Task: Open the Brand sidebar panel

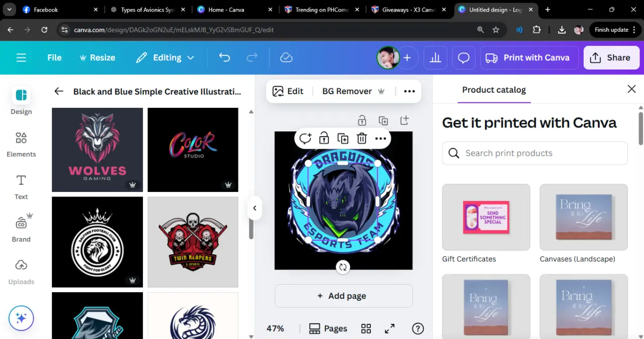Action: tap(21, 228)
